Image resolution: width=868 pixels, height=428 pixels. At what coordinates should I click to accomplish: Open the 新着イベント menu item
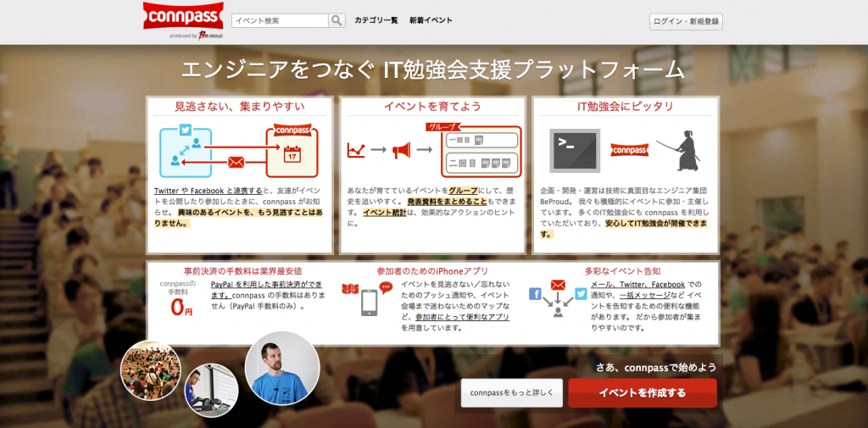click(x=431, y=20)
